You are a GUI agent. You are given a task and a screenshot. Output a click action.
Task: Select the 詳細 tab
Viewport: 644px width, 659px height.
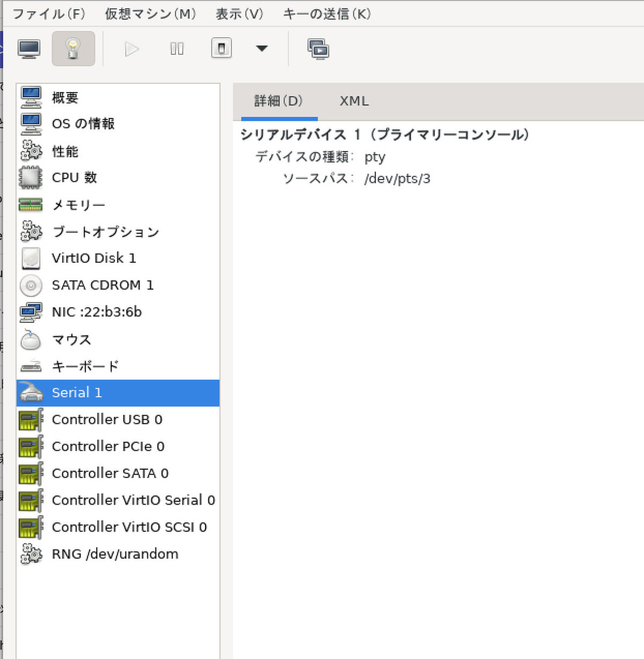278,101
